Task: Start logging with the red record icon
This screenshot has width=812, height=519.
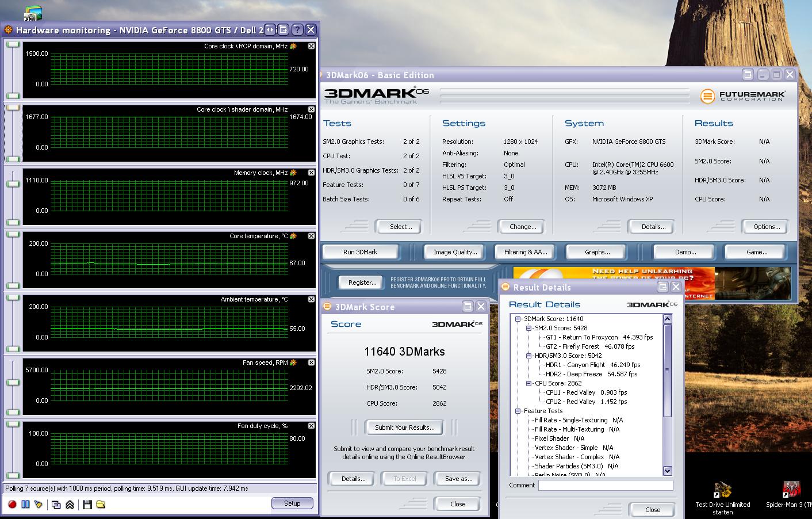Action: coord(12,504)
